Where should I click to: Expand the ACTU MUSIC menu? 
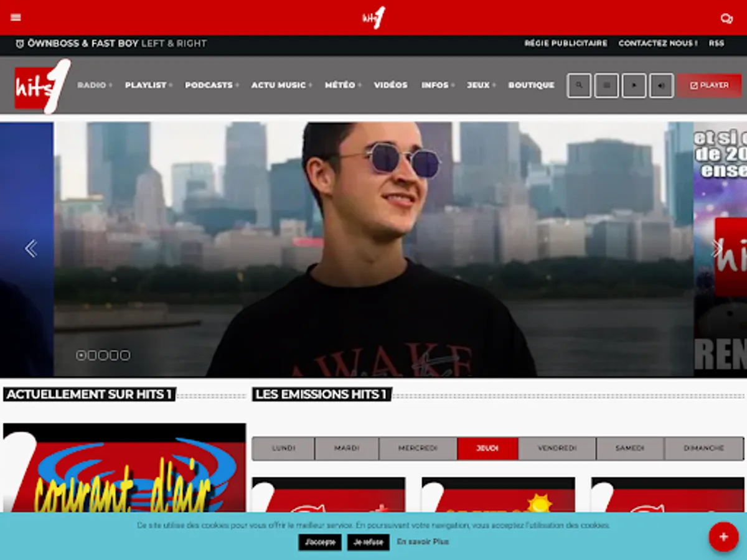281,85
